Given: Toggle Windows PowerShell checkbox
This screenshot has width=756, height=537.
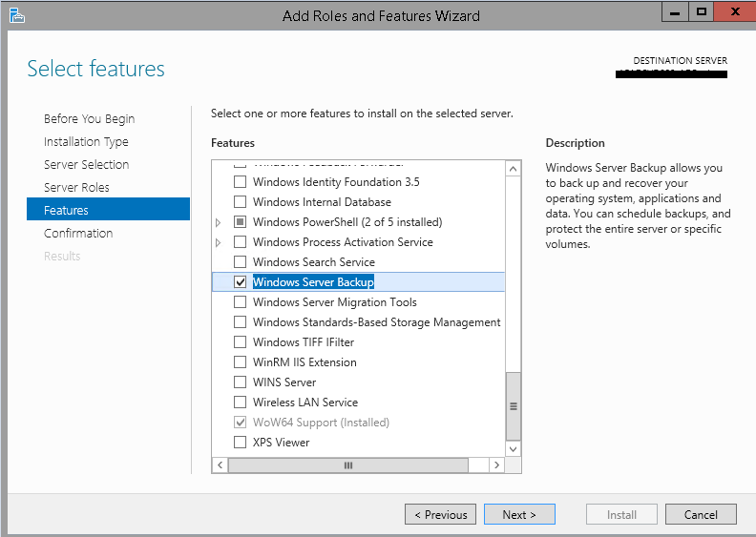Looking at the screenshot, I should pos(240,222).
